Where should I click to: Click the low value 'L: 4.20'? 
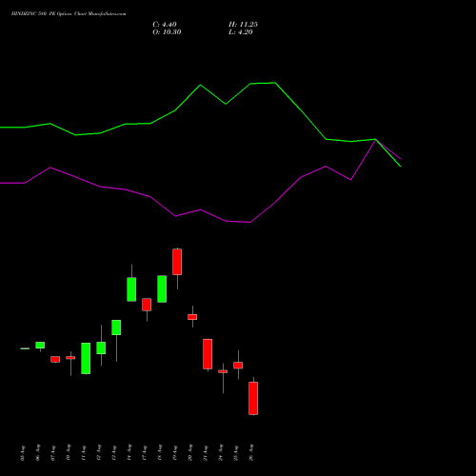pos(241,32)
